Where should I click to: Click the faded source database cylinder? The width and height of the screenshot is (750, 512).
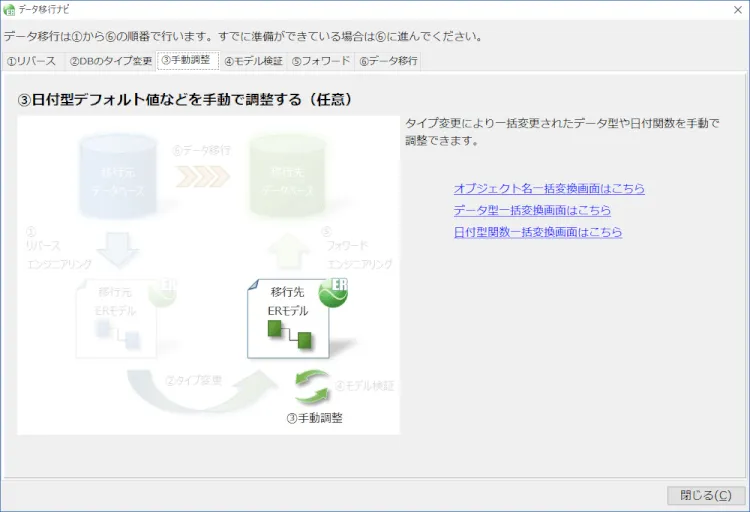click(118, 178)
